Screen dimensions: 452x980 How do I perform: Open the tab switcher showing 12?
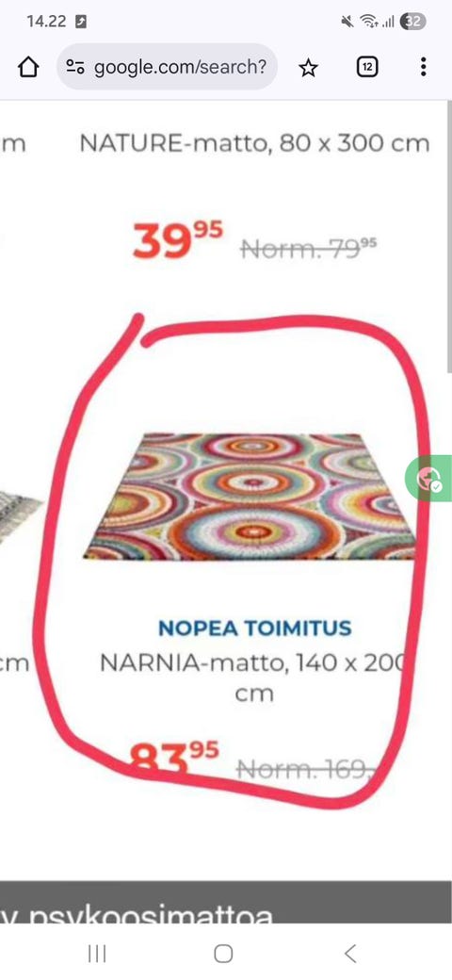pyautogui.click(x=367, y=67)
